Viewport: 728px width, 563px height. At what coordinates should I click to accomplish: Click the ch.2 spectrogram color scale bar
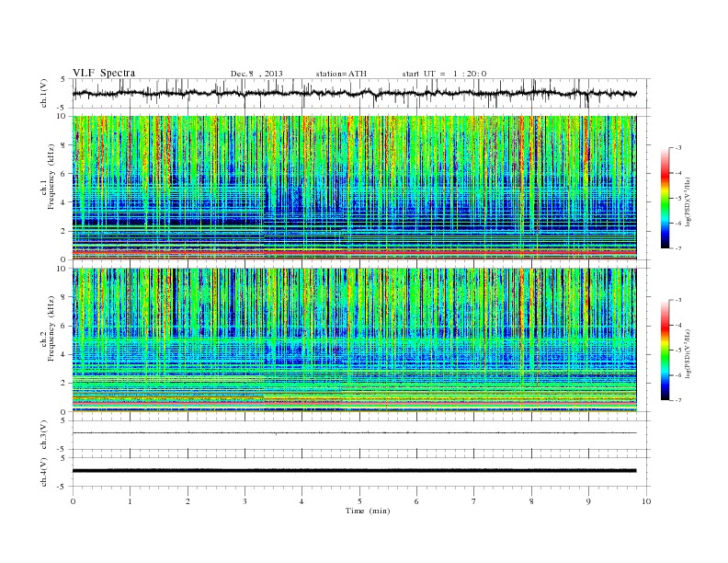pos(665,350)
